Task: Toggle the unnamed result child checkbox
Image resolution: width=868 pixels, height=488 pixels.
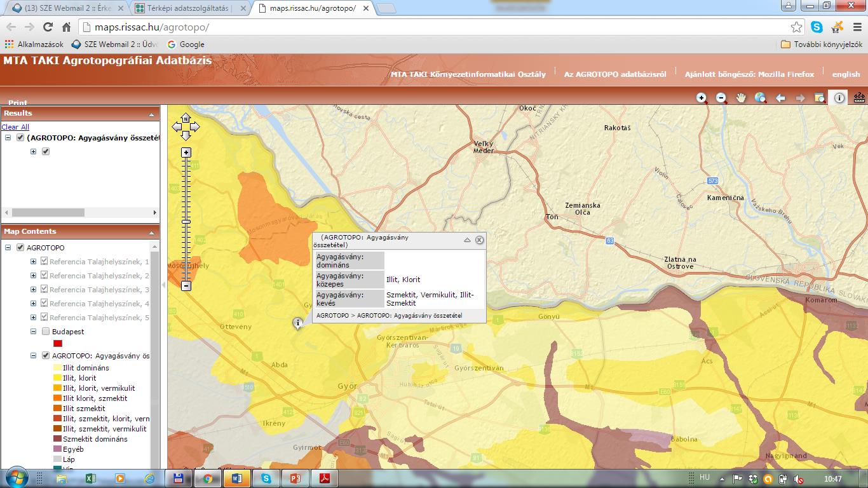Action: (46, 151)
